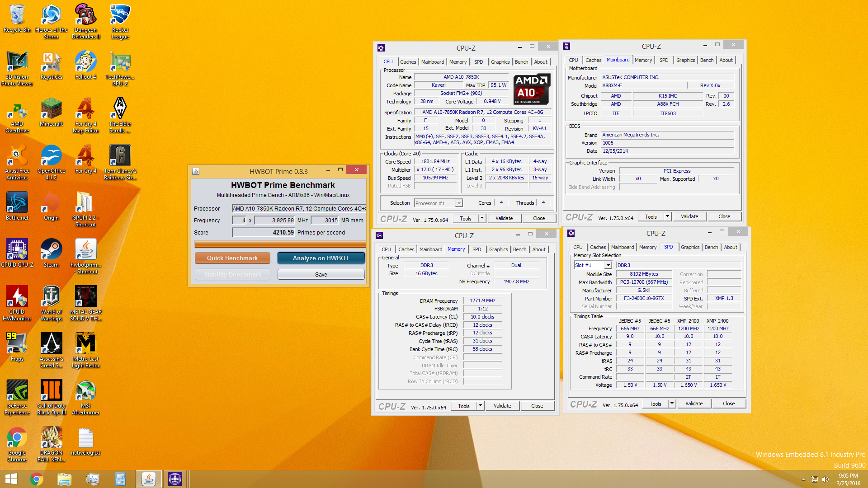Launch Steam desktop icon
The image size is (868, 488).
pyautogui.click(x=51, y=253)
